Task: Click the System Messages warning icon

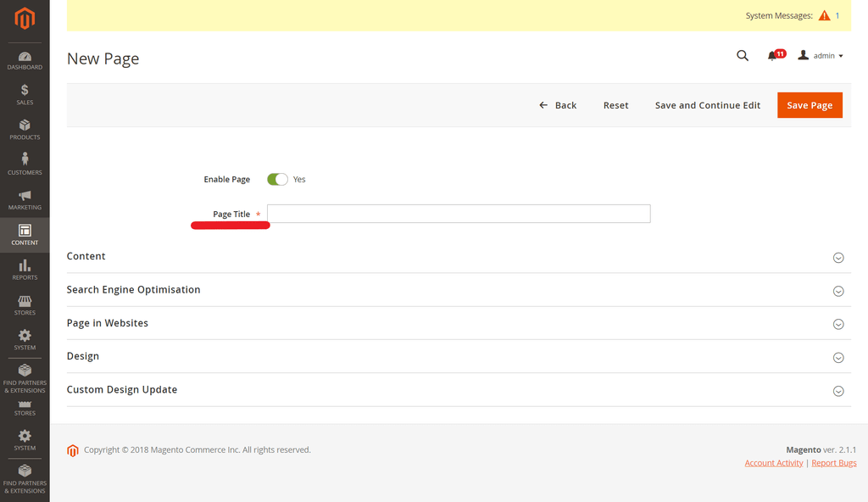Action: point(824,15)
